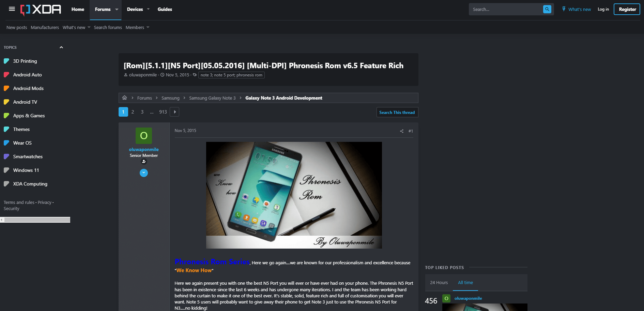Click the thread starter badge icon under oluwaponmile
The width and height of the screenshot is (644, 311).
[x=144, y=162]
